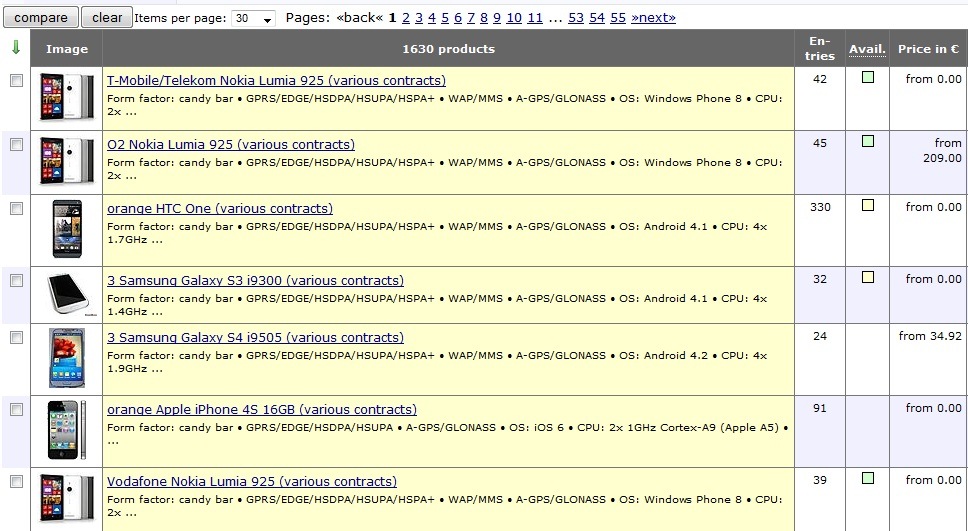Go to page 9
968x531 pixels.
pos(496,18)
